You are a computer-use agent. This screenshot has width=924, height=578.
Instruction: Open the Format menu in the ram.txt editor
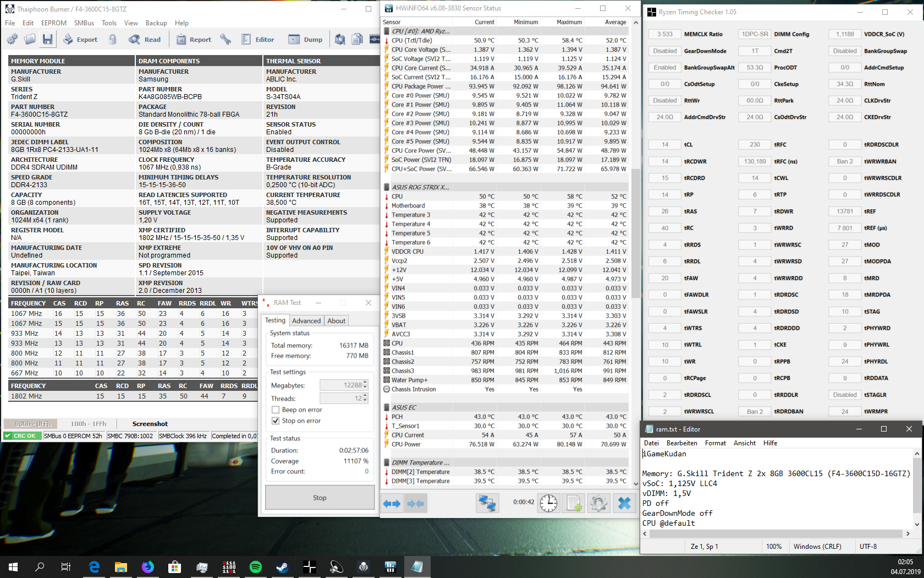point(716,443)
